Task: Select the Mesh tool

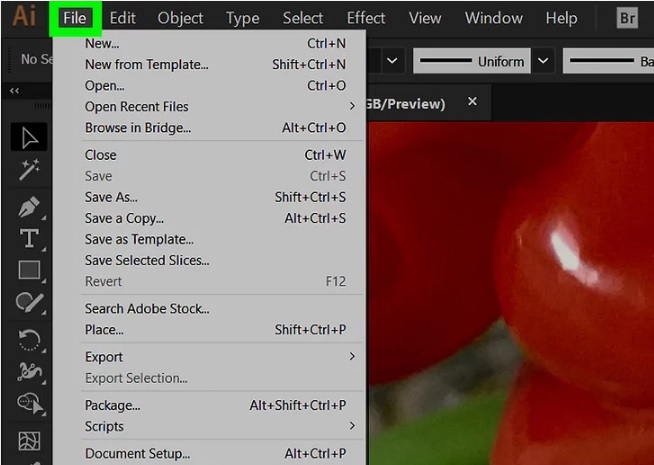Action: point(29,441)
